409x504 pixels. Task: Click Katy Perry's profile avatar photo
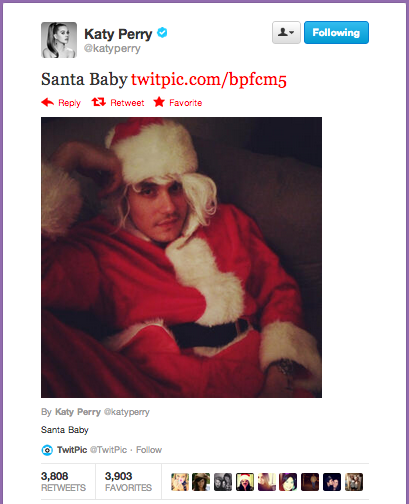pos(59,40)
